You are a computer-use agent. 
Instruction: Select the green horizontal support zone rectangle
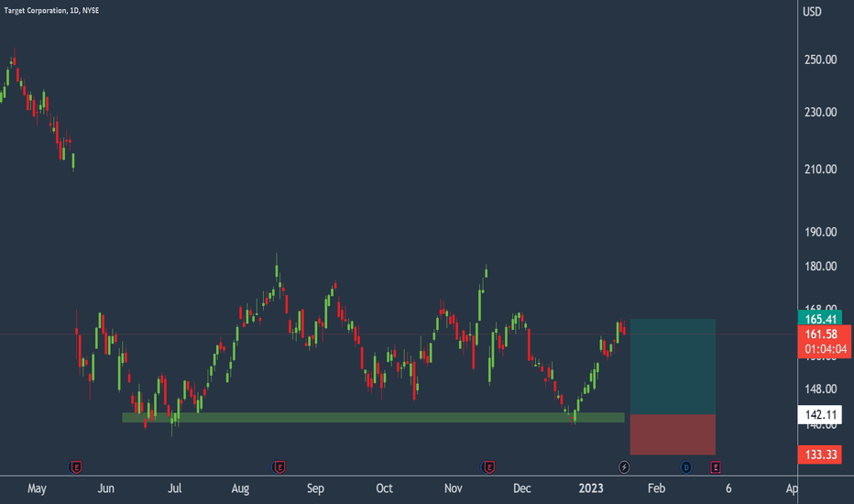click(373, 417)
